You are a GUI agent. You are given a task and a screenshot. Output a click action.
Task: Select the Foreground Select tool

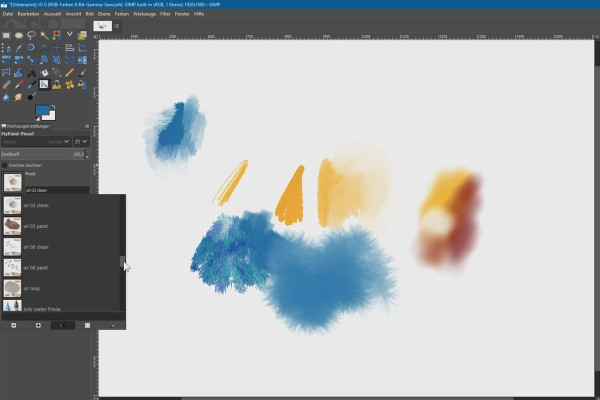pos(82,35)
